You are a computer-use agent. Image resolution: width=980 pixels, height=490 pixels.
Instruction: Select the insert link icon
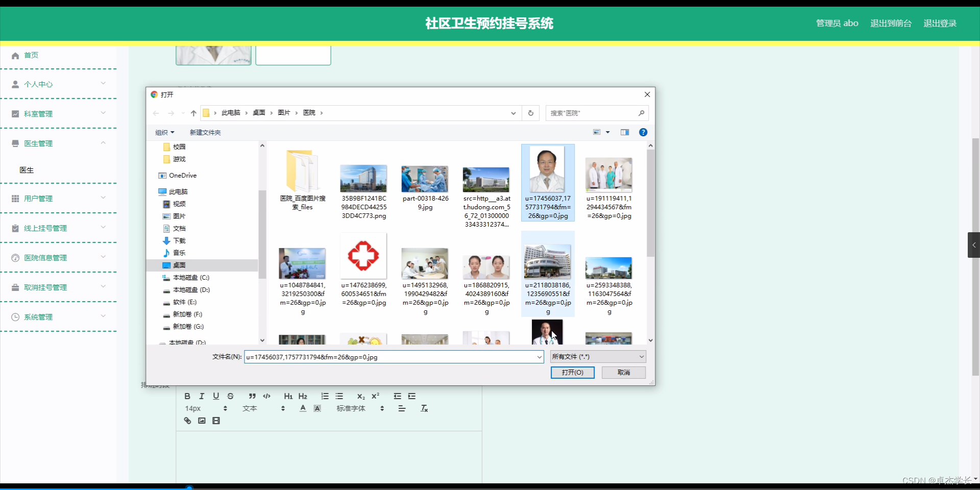187,421
